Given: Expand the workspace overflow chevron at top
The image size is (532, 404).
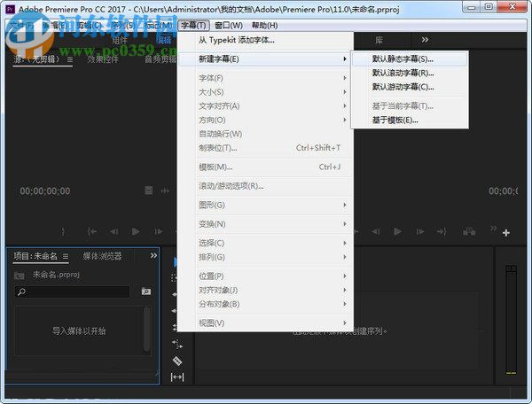Looking at the screenshot, I should 425,40.
